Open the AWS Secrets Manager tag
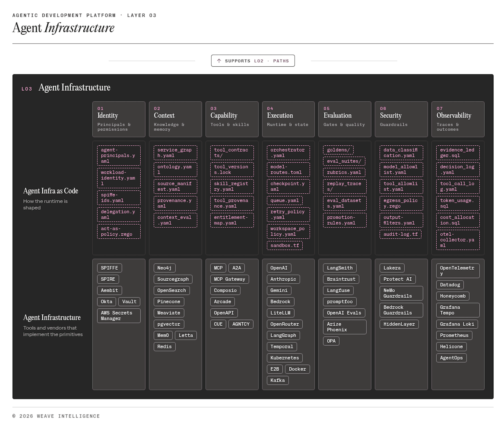The image size is (504, 422). 119,315
